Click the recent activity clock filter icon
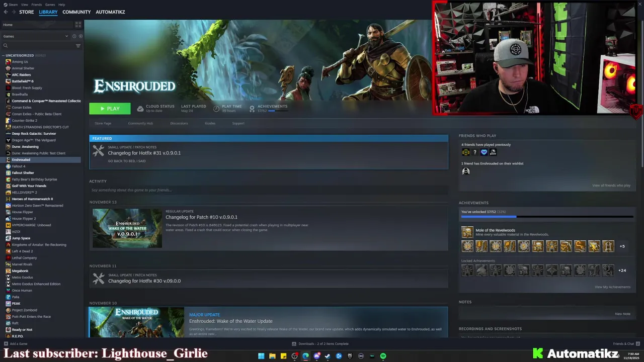The height and width of the screenshot is (362, 644). tap(74, 36)
